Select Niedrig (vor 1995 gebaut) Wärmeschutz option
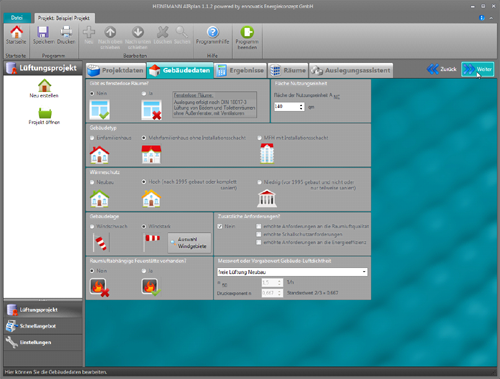The width and height of the screenshot is (500, 379). pyautogui.click(x=259, y=182)
